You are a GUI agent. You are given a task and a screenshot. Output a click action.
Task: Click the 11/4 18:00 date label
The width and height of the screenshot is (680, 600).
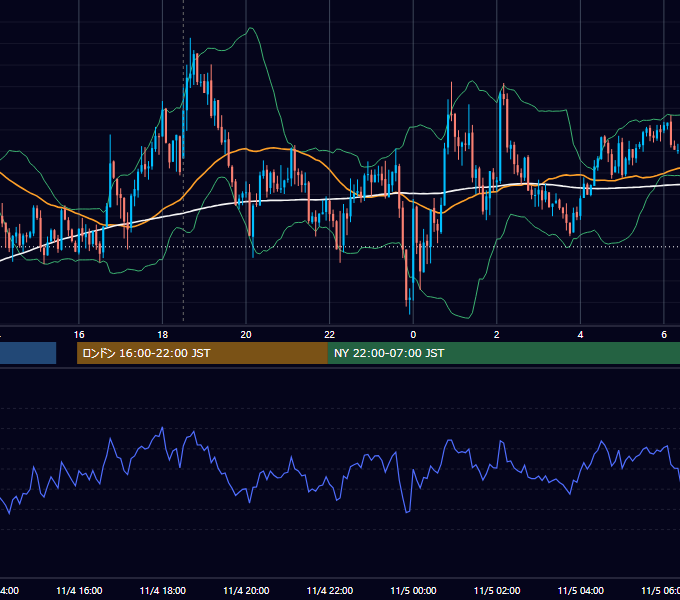tap(163, 591)
